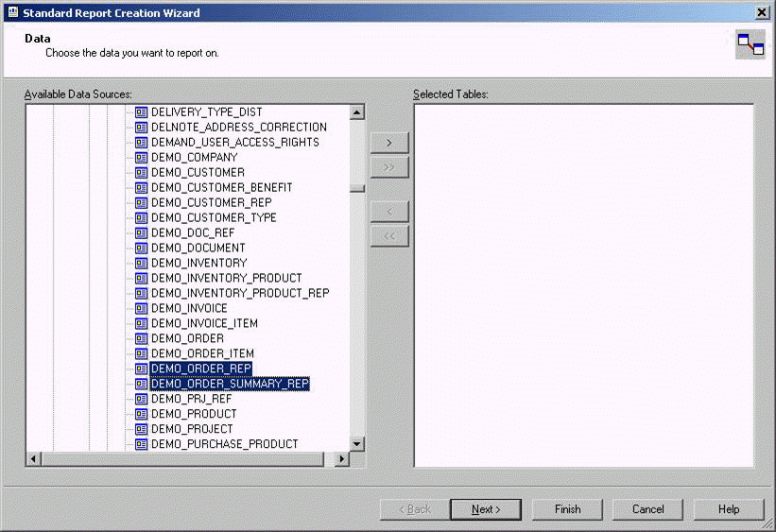Select DEMAND_USER_ACCESS_RIGHTS table entry
The image size is (776, 532).
[x=234, y=142]
